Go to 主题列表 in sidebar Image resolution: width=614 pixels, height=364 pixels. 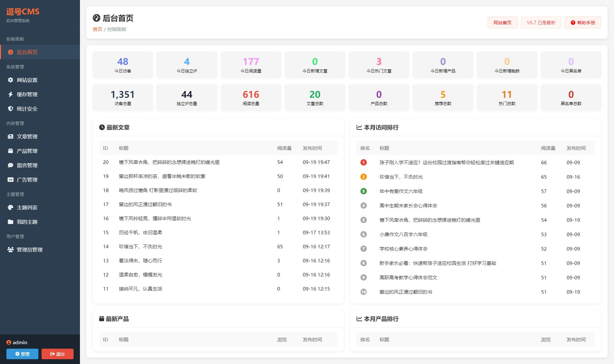[40, 207]
